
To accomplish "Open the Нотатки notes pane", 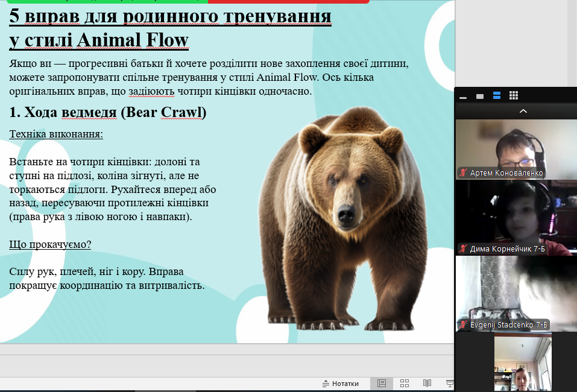I will [341, 384].
